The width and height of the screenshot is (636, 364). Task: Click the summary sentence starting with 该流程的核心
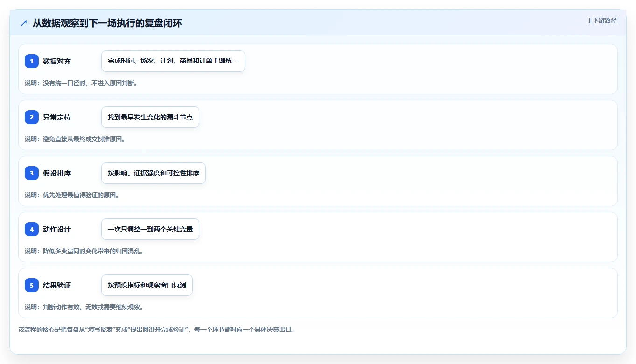pyautogui.click(x=156, y=329)
